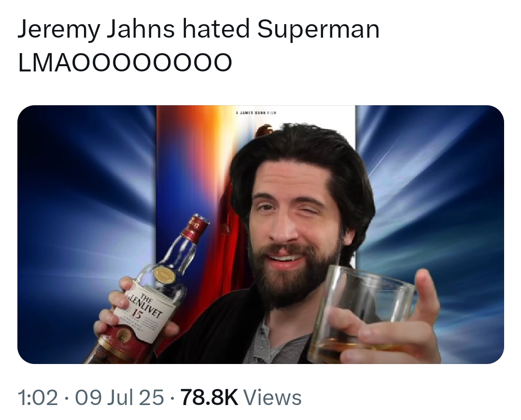Click the 09 Jul 25 date
Image resolution: width=521 pixels, height=420 pixels.
click(120, 398)
